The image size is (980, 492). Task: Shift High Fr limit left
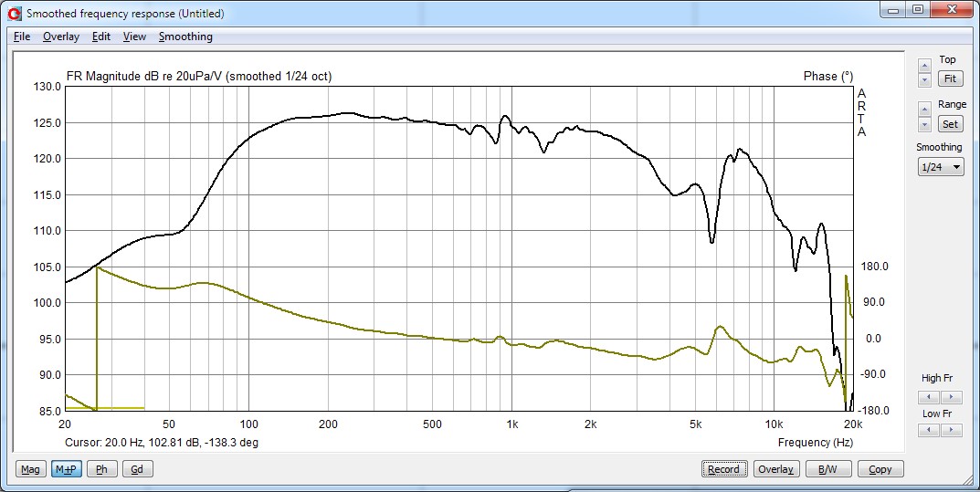[929, 397]
